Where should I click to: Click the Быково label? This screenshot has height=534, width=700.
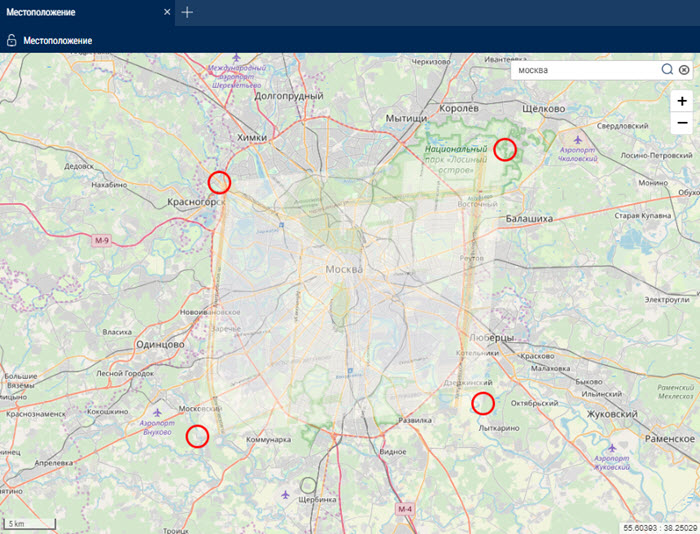589,382
